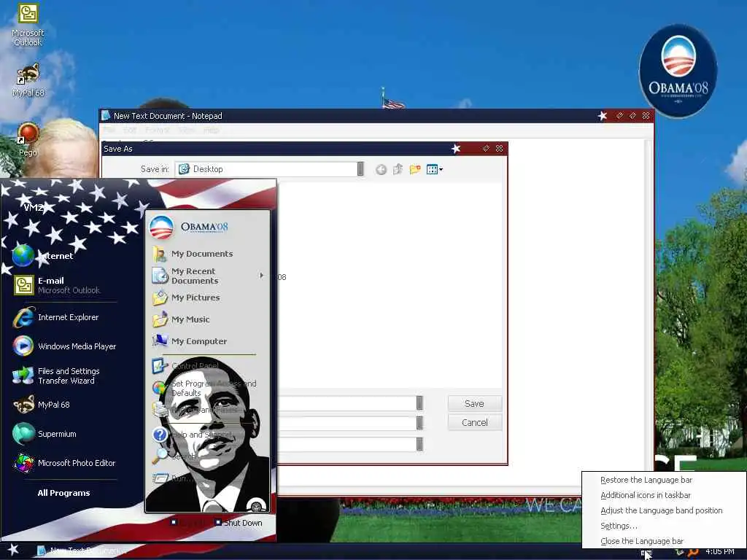Click in the first text field beside Save
The image size is (747, 560).
point(347,402)
